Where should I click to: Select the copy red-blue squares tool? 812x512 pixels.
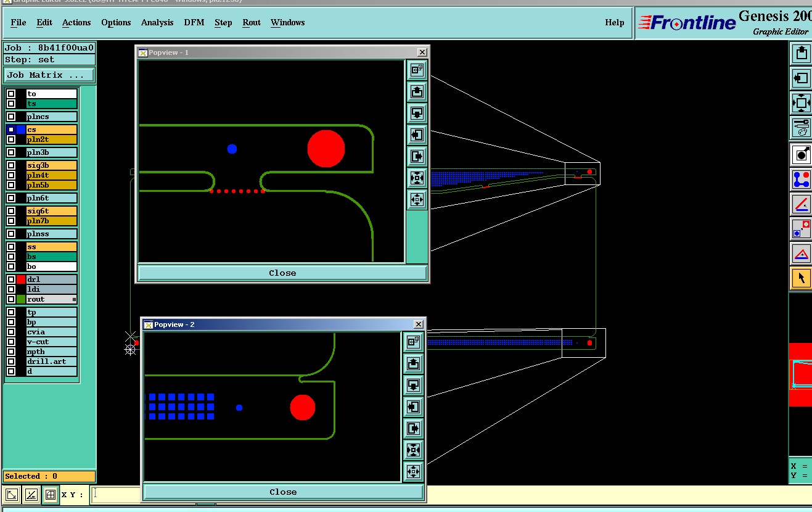[801, 229]
